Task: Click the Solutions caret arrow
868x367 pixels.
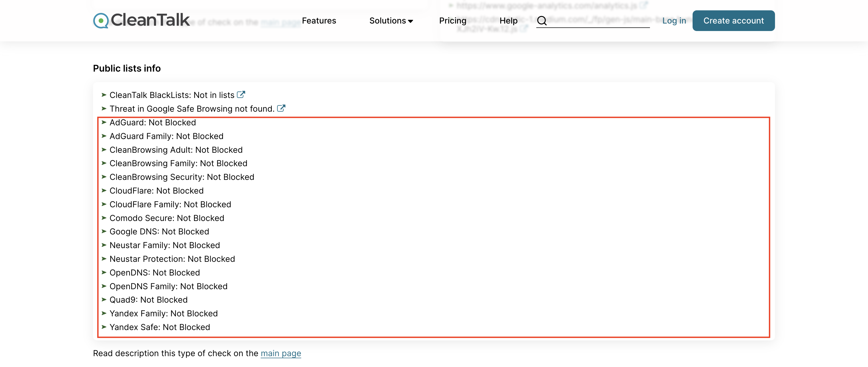Action: pyautogui.click(x=410, y=21)
